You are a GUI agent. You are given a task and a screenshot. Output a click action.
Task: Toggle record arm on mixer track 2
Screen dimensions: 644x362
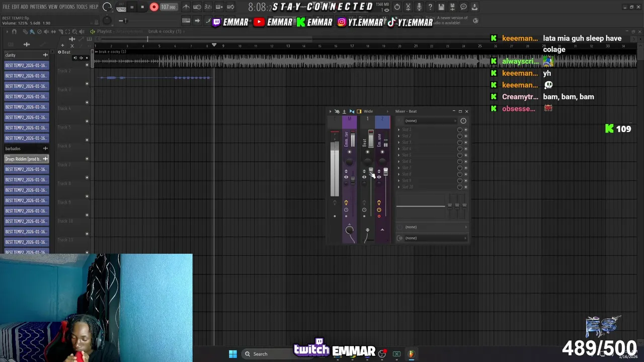pos(379,217)
